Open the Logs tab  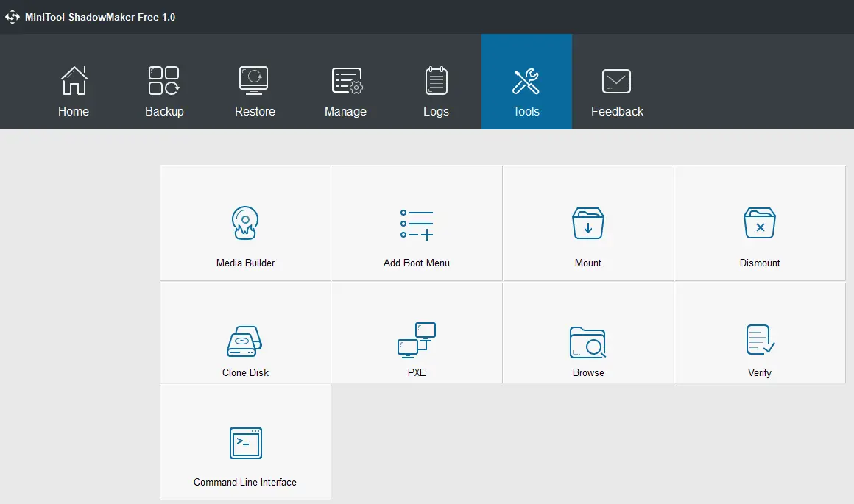click(x=436, y=82)
